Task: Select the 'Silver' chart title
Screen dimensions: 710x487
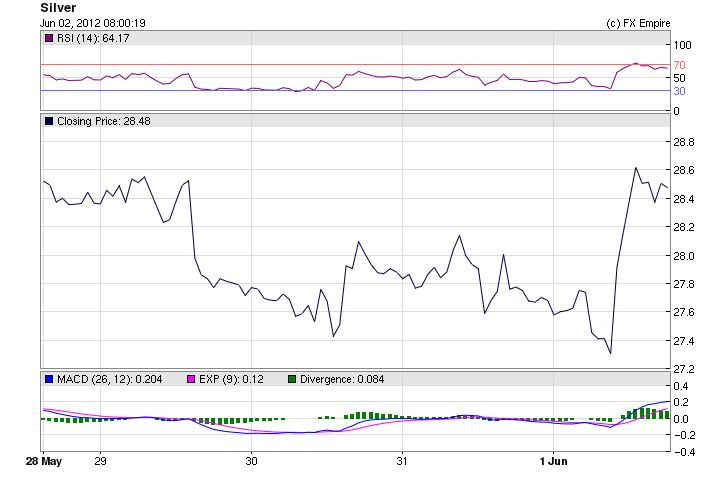Action: coord(58,8)
